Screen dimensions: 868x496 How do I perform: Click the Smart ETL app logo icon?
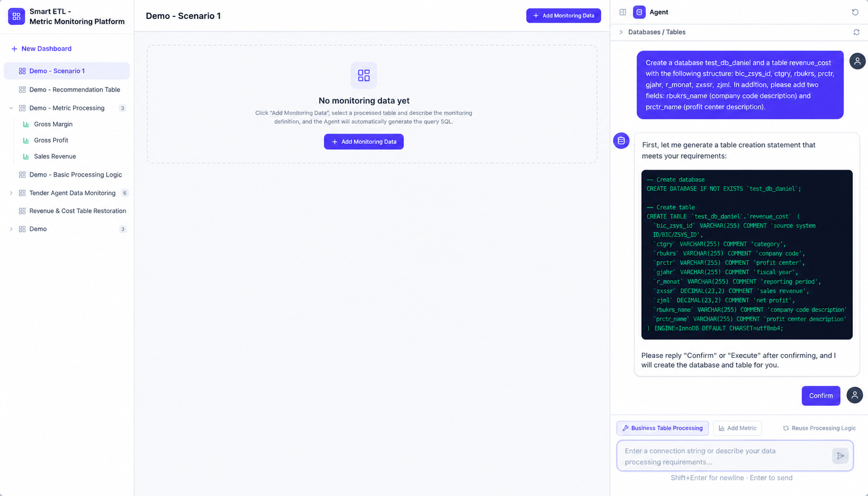click(16, 16)
